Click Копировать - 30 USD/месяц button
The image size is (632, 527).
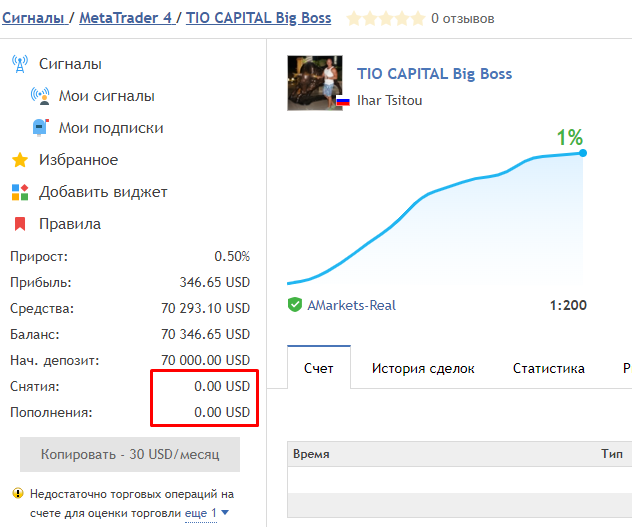tap(130, 454)
